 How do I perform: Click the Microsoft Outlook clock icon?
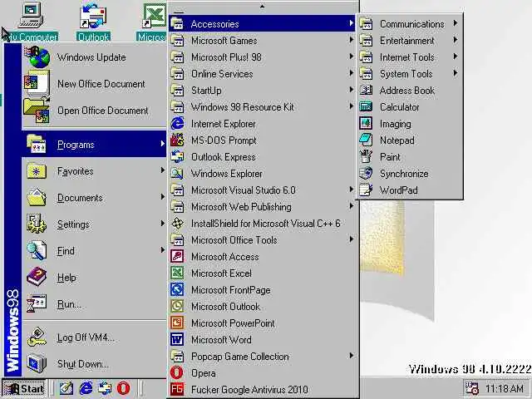click(177, 307)
